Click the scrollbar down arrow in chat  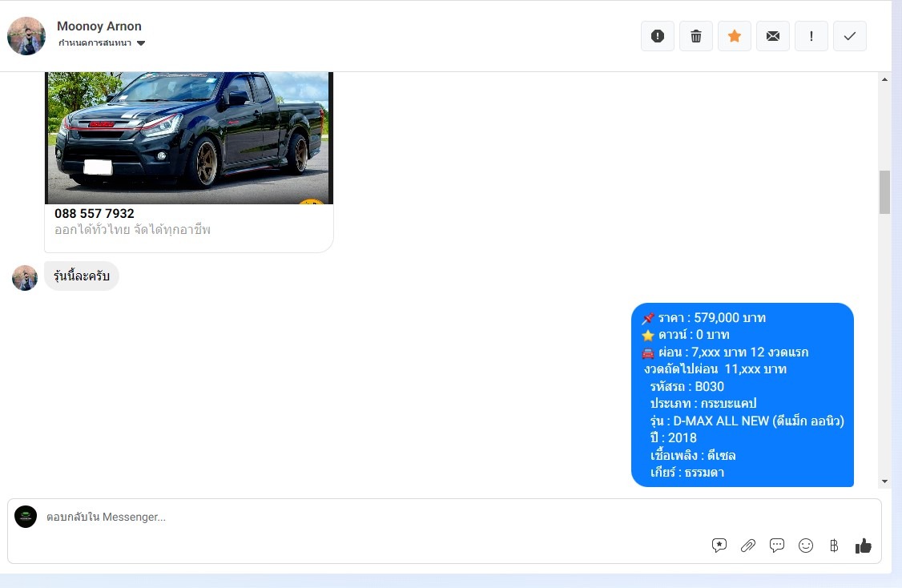tap(884, 481)
